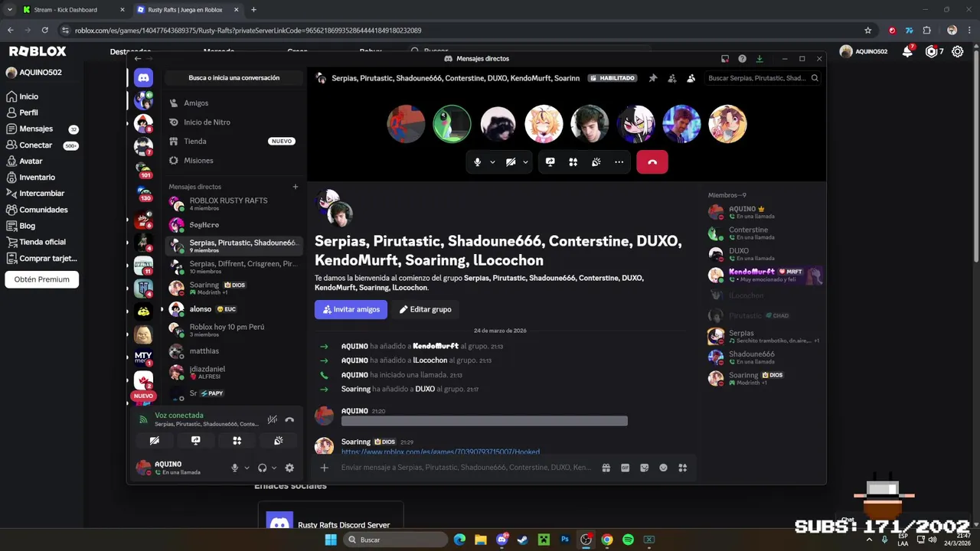Image resolution: width=980 pixels, height=551 pixels.
Task: Expand input device arrow in user panel
Action: coord(247,468)
